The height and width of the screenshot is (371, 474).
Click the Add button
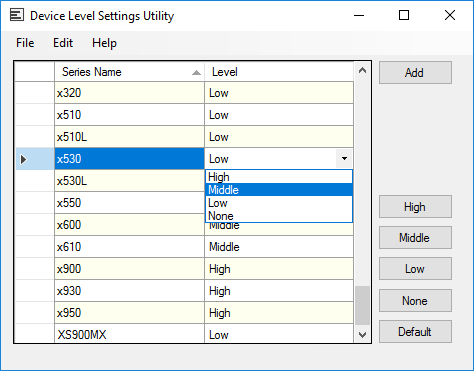click(x=415, y=72)
